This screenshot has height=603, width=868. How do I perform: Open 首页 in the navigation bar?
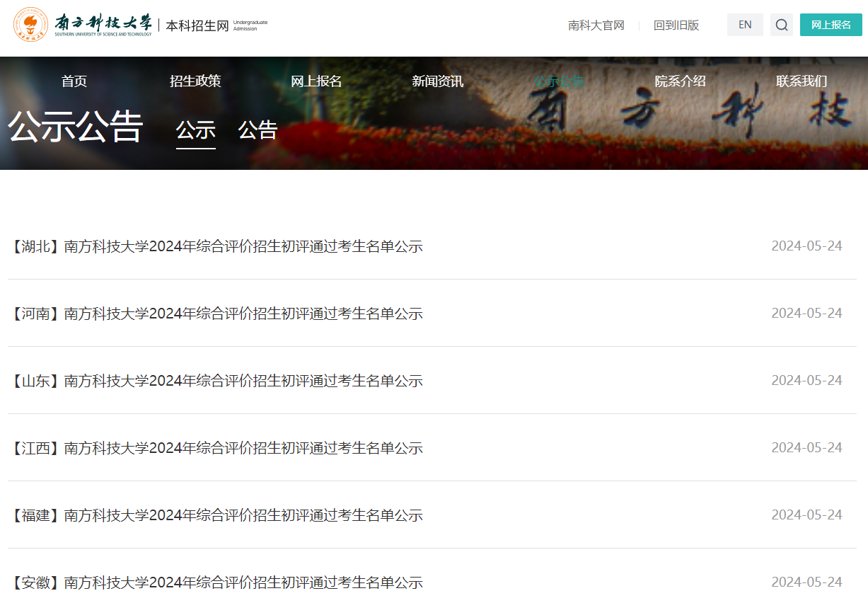74,81
